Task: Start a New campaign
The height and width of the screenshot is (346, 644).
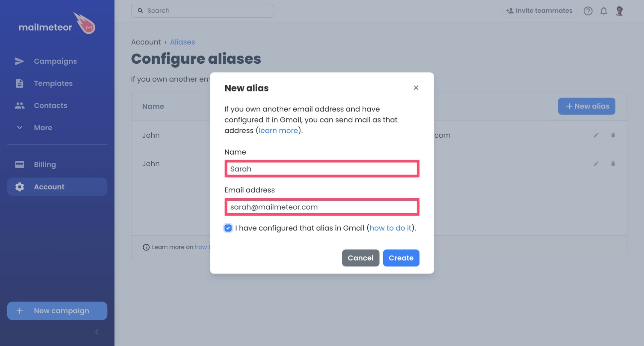Action: pos(57,311)
